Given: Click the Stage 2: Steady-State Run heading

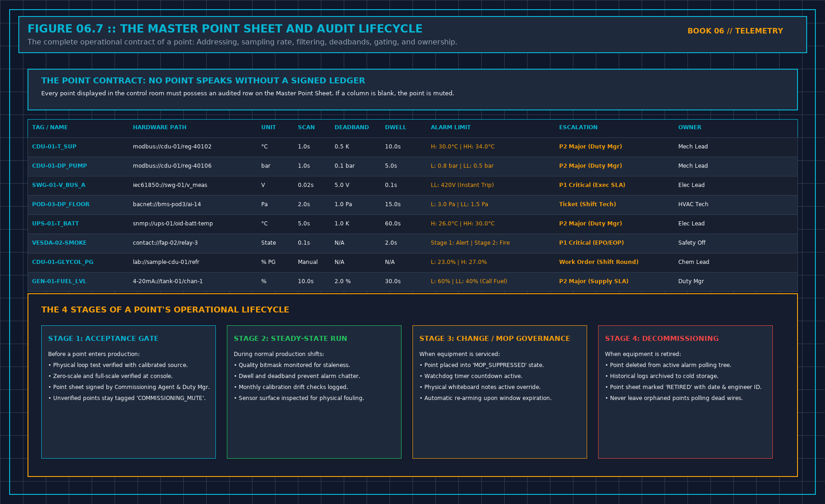Looking at the screenshot, I should (x=290, y=339).
